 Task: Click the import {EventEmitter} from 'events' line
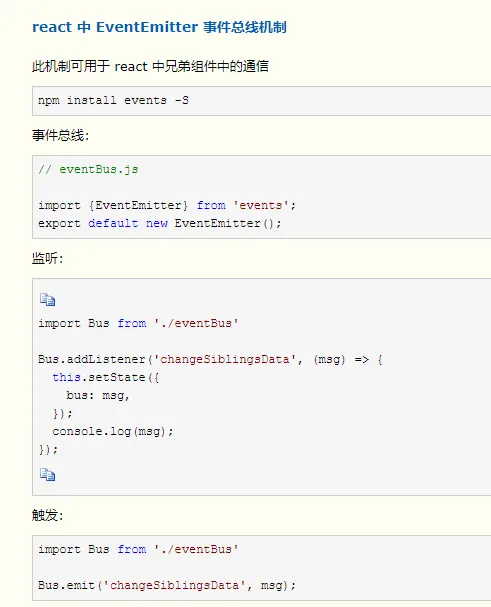pyautogui.click(x=167, y=205)
